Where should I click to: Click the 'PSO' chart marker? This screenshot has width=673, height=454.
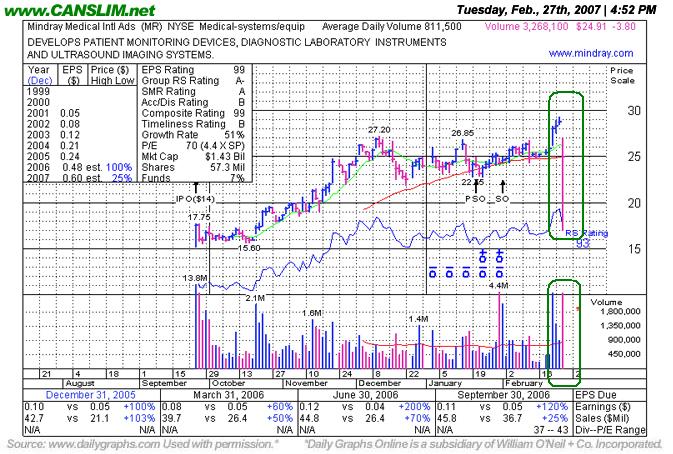pyautogui.click(x=475, y=199)
